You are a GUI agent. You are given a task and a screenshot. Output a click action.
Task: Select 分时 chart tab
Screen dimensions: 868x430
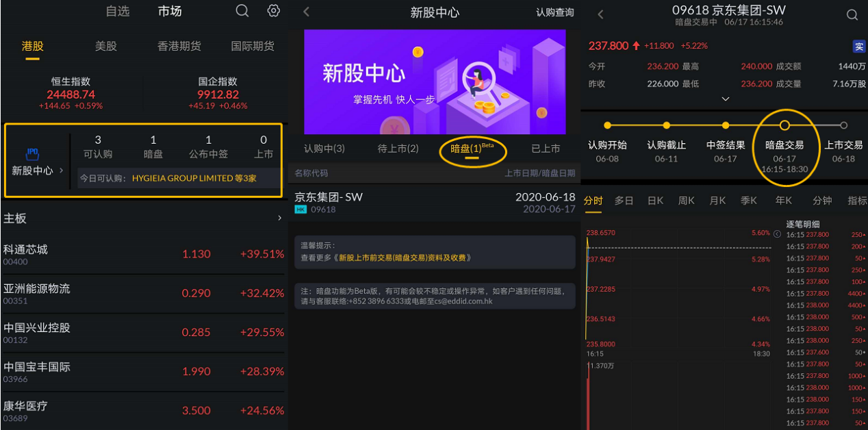point(593,201)
